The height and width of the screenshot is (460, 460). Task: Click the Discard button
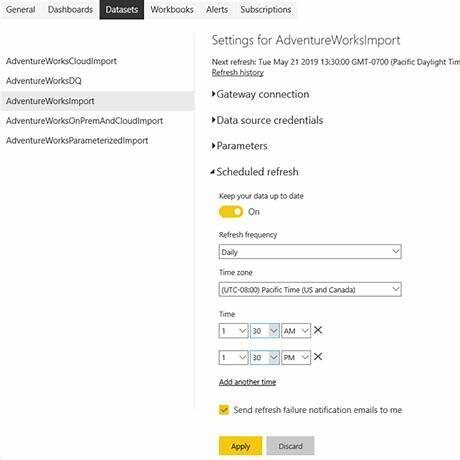[x=290, y=446]
